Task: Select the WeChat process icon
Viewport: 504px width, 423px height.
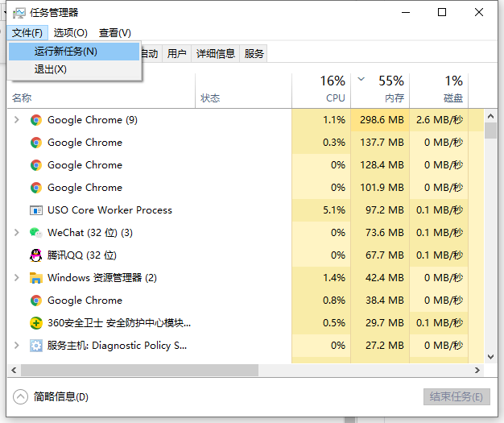Action: 35,233
